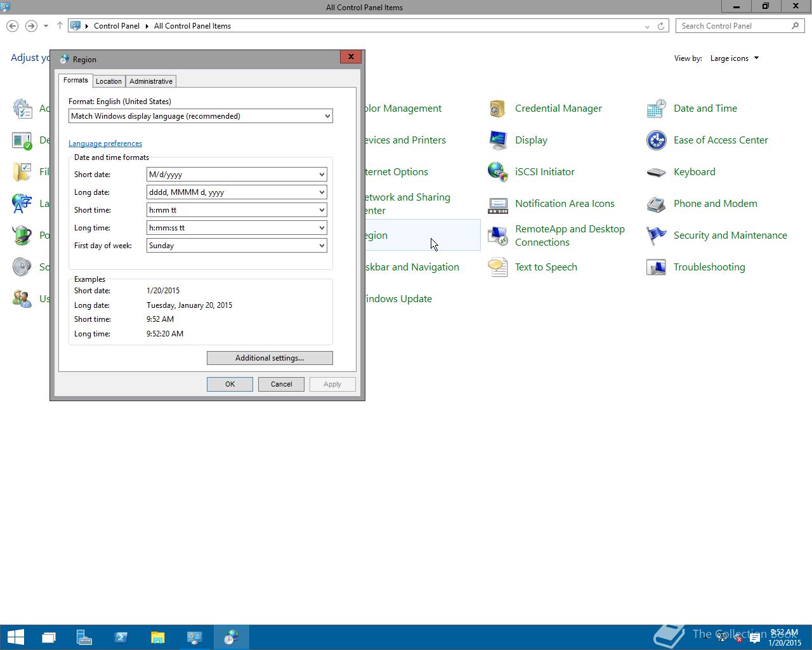
Task: Open RemoteApp and Desktop Connections icon
Action: pos(498,235)
